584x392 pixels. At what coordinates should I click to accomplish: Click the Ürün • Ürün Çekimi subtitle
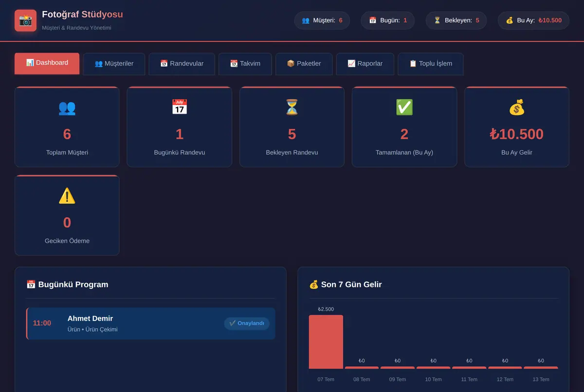point(92,329)
